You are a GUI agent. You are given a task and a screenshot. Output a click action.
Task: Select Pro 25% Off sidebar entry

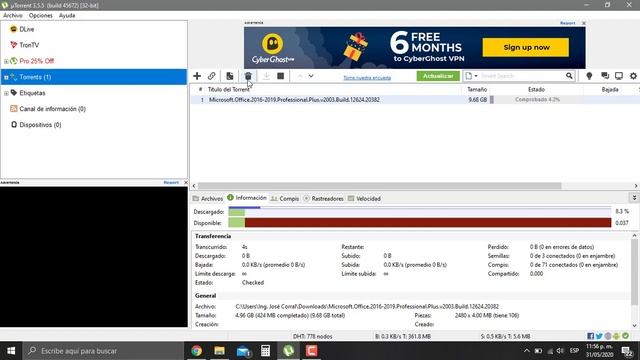pyautogui.click(x=36, y=61)
